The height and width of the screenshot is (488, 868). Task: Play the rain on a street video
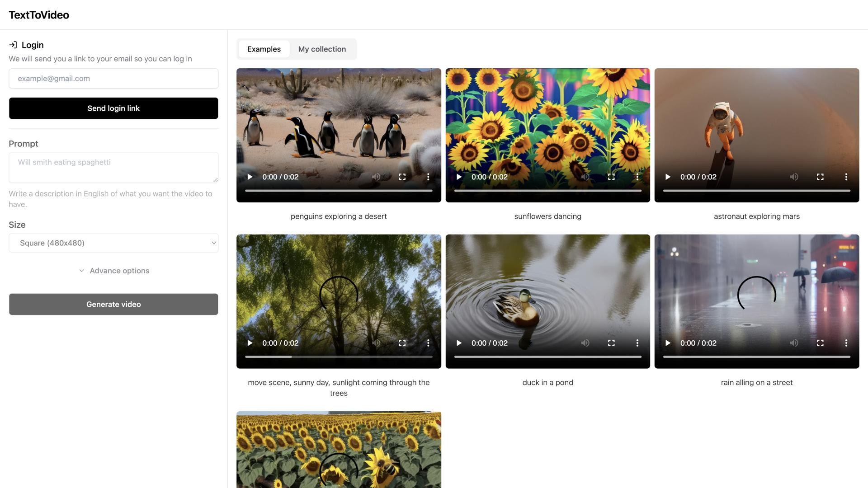(668, 343)
